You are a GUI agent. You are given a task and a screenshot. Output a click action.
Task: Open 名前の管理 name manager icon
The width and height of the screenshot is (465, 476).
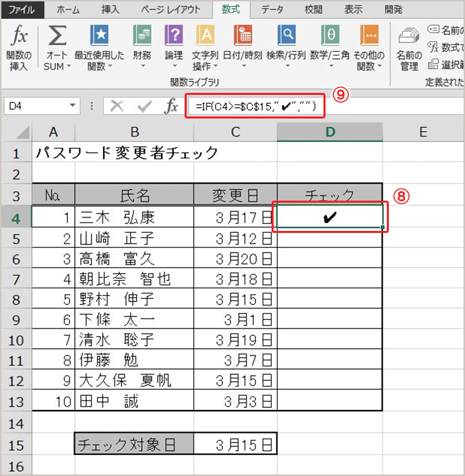409,36
